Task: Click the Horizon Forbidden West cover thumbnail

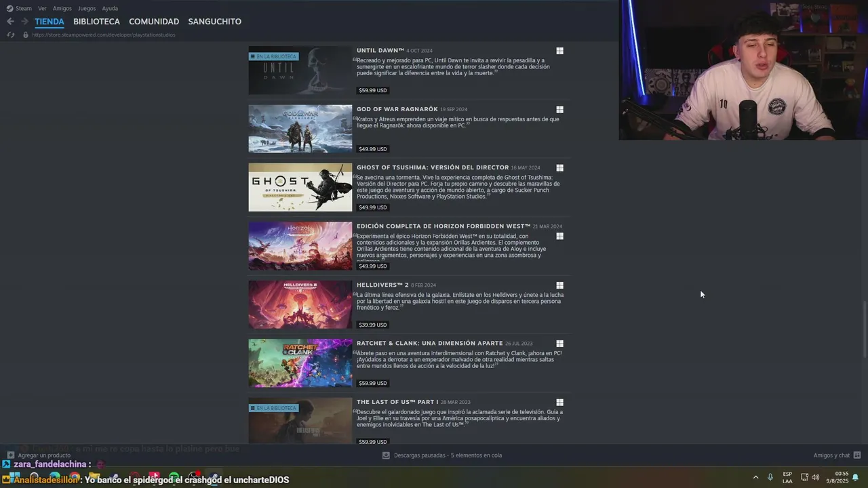Action: 300,246
